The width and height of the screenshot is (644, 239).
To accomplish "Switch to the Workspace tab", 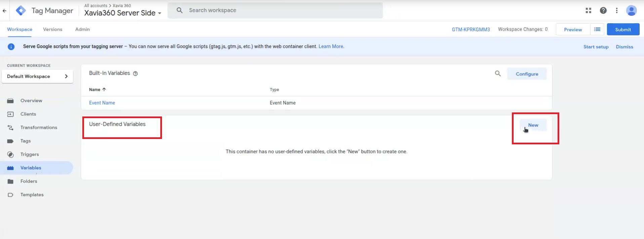I will tap(20, 30).
